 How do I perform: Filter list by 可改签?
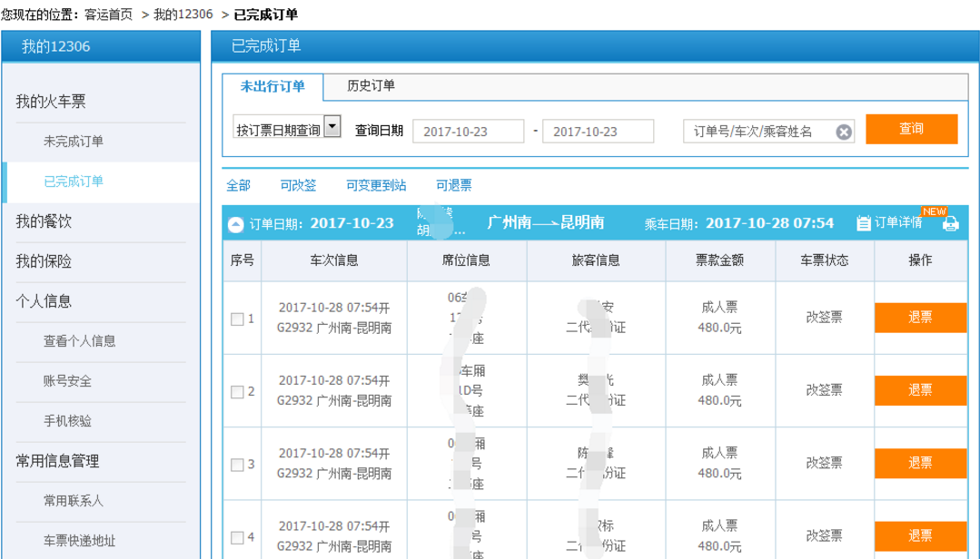point(299,184)
